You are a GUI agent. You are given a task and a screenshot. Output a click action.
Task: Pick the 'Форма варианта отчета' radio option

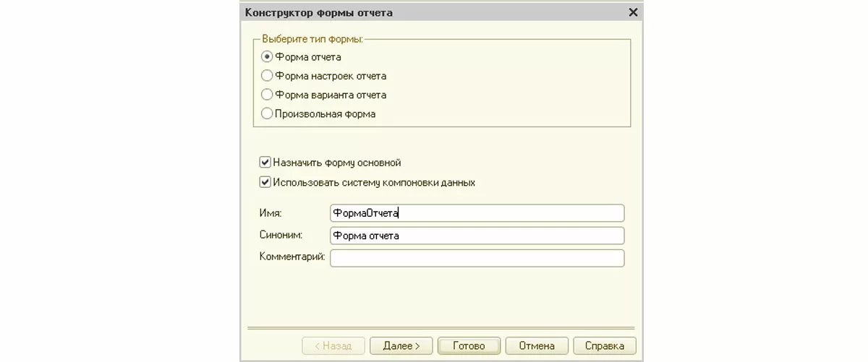click(x=267, y=95)
